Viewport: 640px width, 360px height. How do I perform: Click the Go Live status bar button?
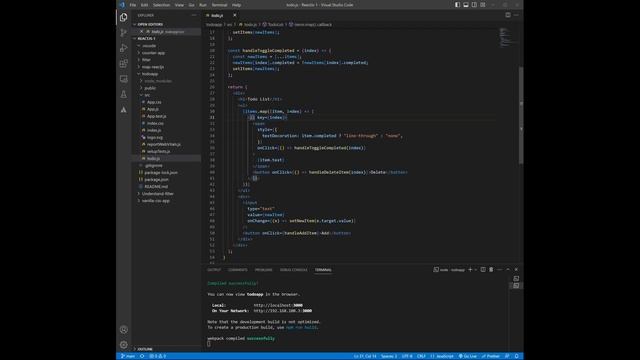pos(468,356)
